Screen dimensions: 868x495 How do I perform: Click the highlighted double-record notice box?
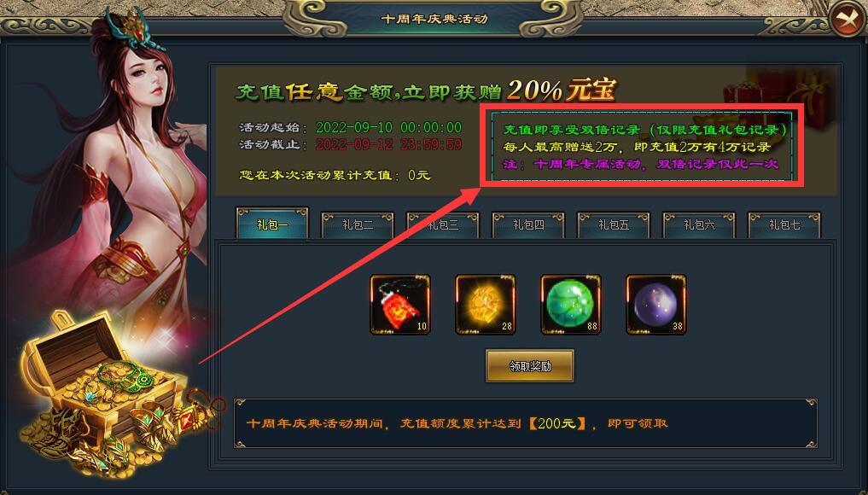click(642, 146)
